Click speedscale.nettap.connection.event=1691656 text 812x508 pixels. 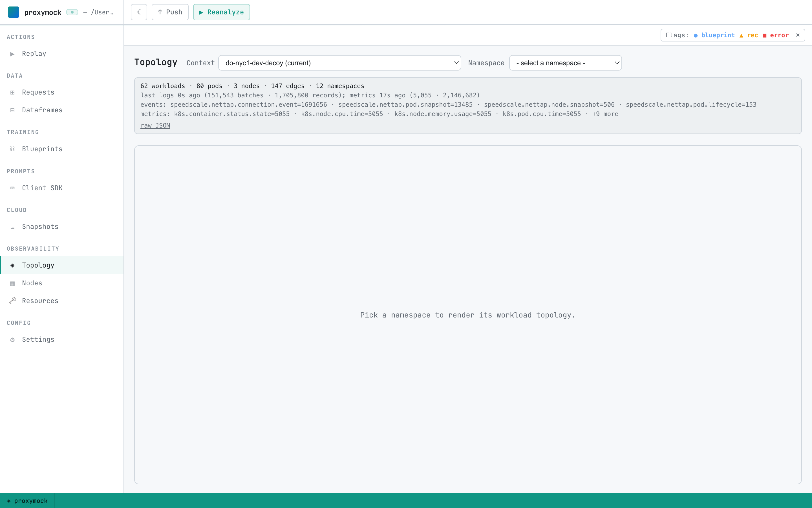tap(248, 104)
